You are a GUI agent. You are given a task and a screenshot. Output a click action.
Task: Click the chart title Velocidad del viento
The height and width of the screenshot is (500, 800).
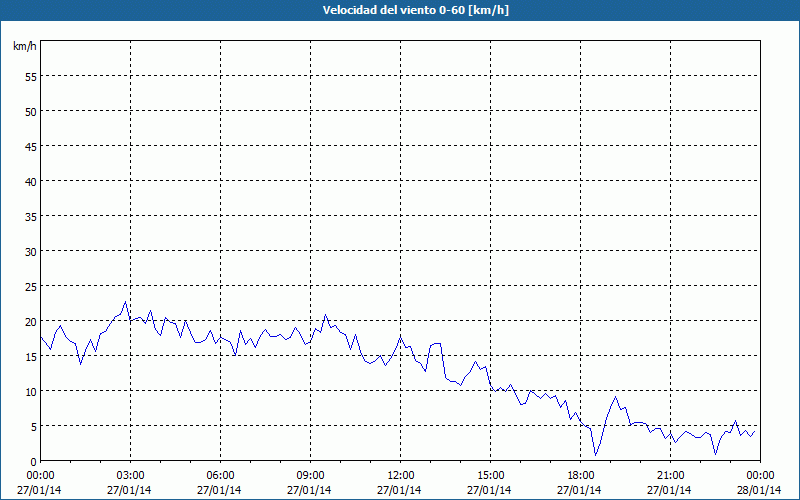[x=400, y=10]
